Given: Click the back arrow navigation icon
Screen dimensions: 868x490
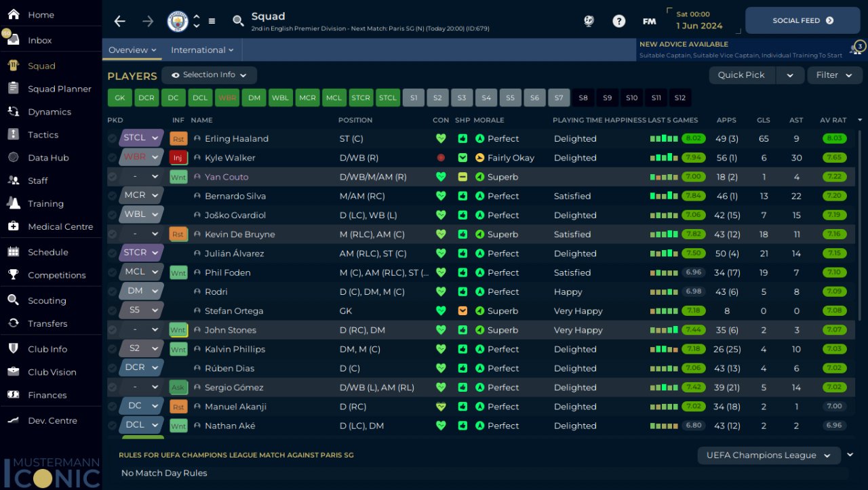Looking at the screenshot, I should click(120, 21).
